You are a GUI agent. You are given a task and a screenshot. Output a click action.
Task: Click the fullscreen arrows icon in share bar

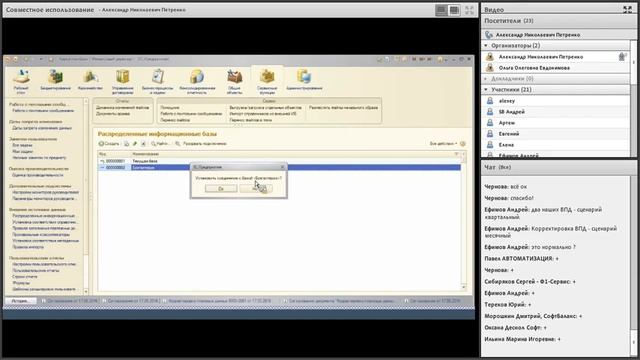(469, 10)
